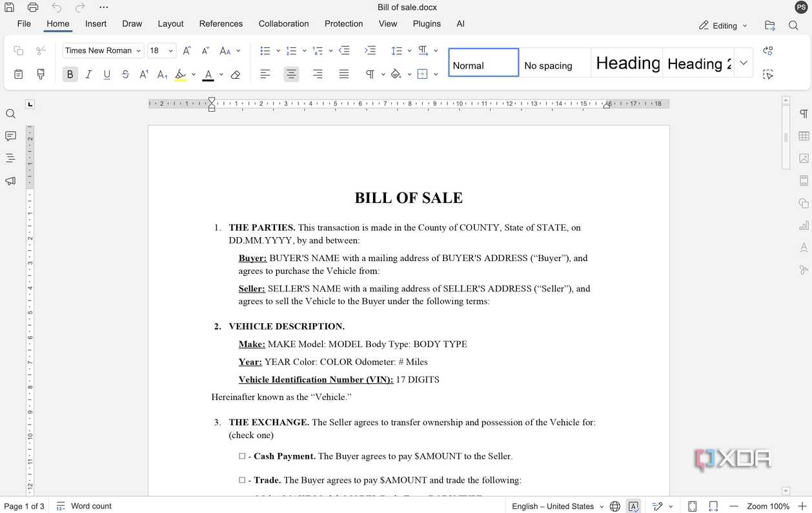The width and height of the screenshot is (812, 513).
Task: Open the Comments panel in left sidebar
Action: 10,136
